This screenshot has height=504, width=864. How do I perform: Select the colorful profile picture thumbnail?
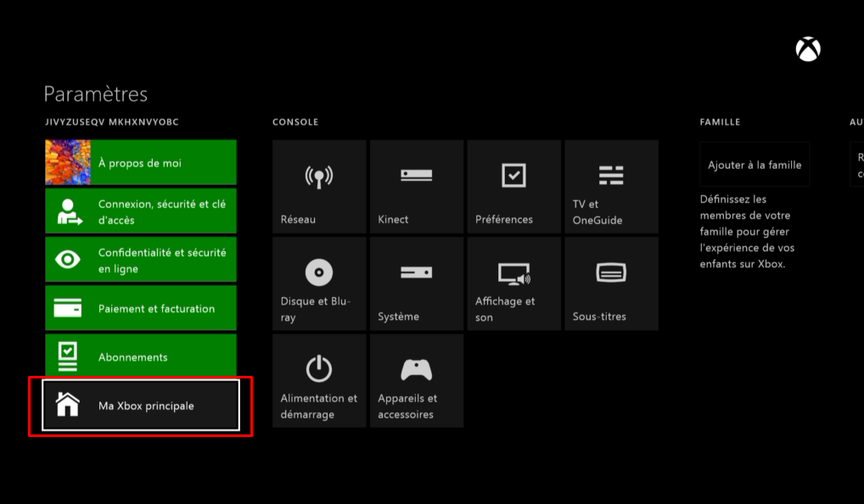click(x=68, y=162)
